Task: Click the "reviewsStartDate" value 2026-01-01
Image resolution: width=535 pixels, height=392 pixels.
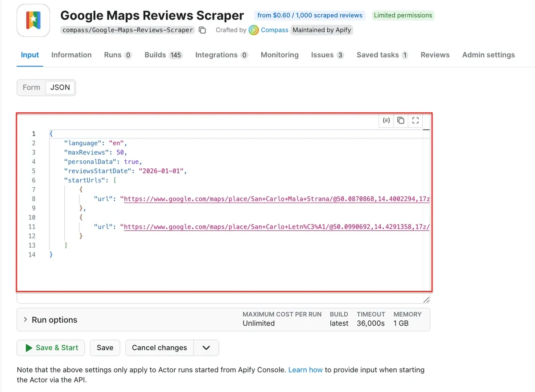Action: 162,171
